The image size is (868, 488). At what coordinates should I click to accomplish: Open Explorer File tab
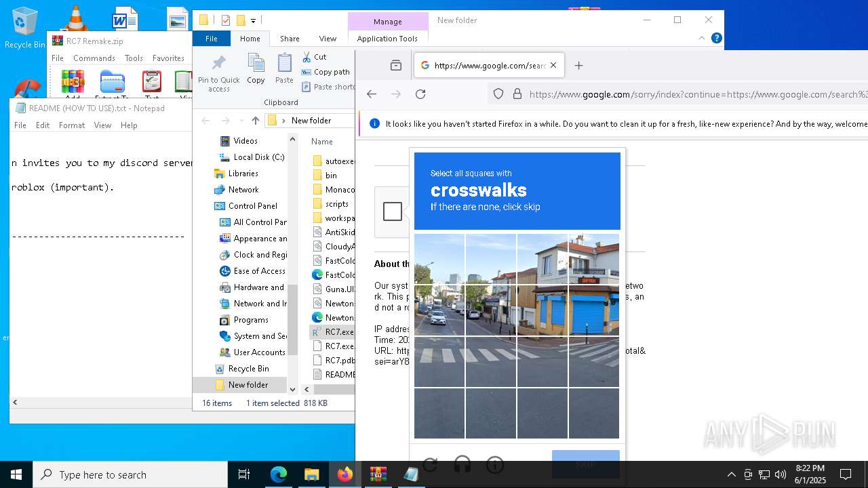click(212, 39)
